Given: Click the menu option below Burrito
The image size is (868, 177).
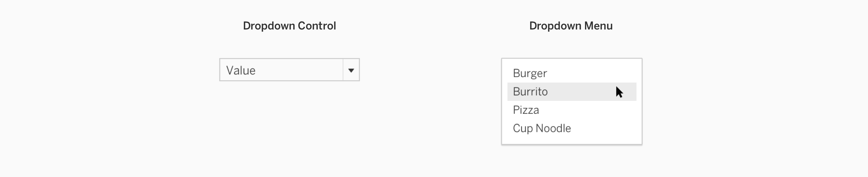Looking at the screenshot, I should coord(526,110).
